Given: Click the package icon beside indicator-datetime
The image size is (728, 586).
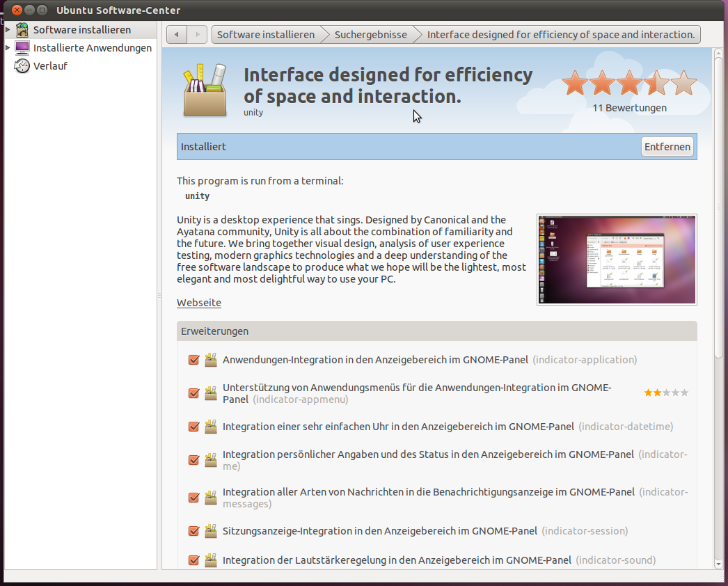Looking at the screenshot, I should pyautogui.click(x=210, y=427).
